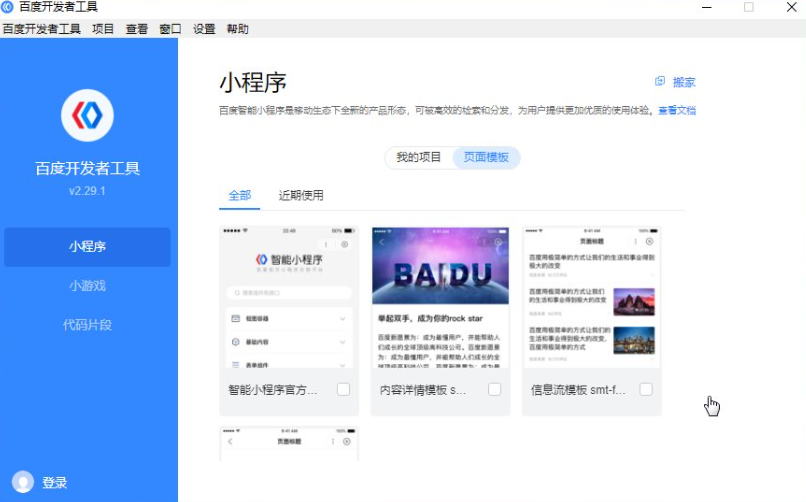Open the 查看 menu
Screen dimensions: 806x502
[137, 29]
